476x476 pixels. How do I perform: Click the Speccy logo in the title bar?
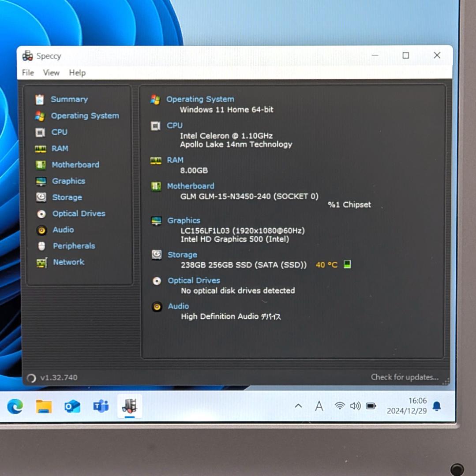(x=27, y=56)
